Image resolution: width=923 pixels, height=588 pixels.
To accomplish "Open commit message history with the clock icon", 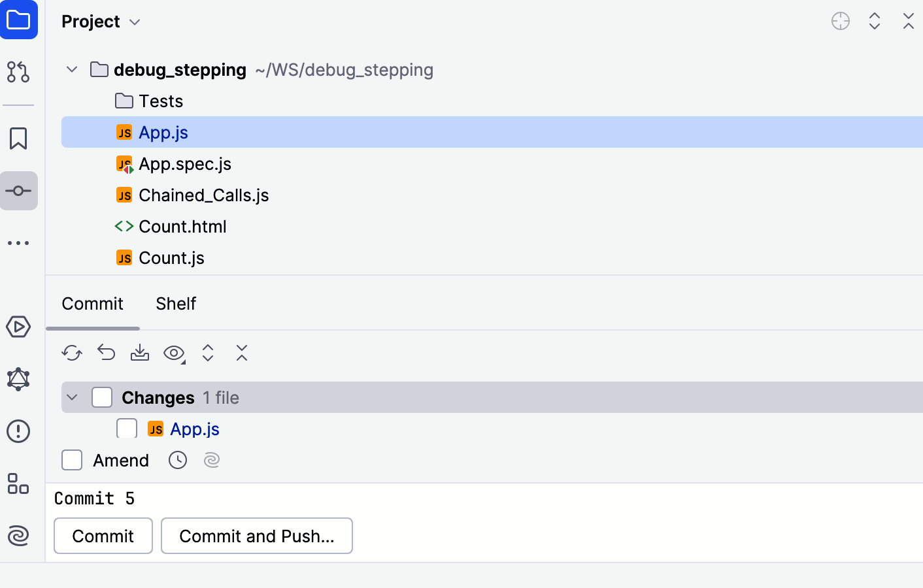I will pos(177,460).
